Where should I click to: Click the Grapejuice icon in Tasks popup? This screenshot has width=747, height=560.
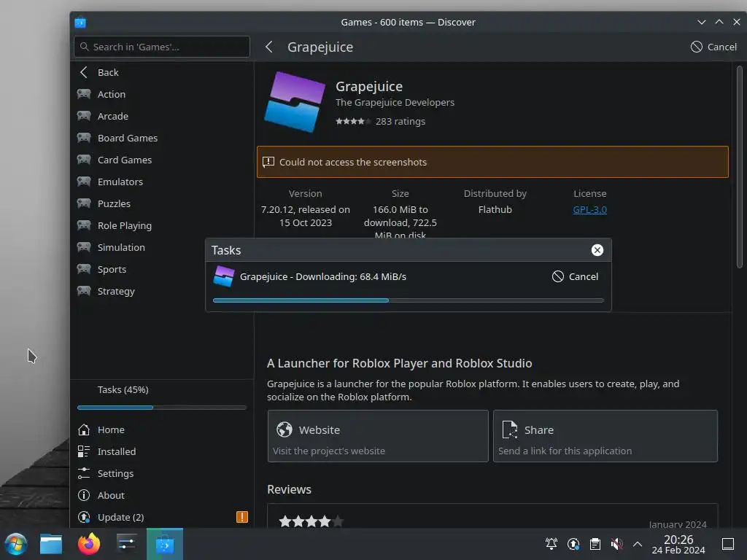tap(224, 276)
